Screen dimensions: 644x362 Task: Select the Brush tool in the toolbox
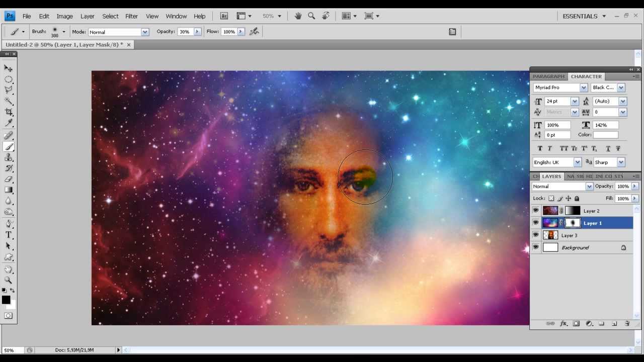[9, 147]
